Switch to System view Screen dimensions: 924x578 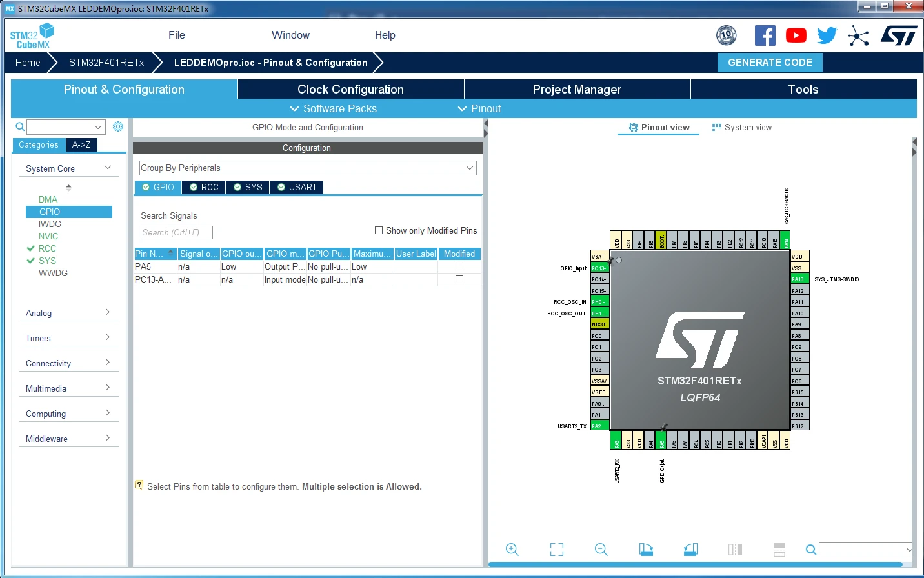742,127
